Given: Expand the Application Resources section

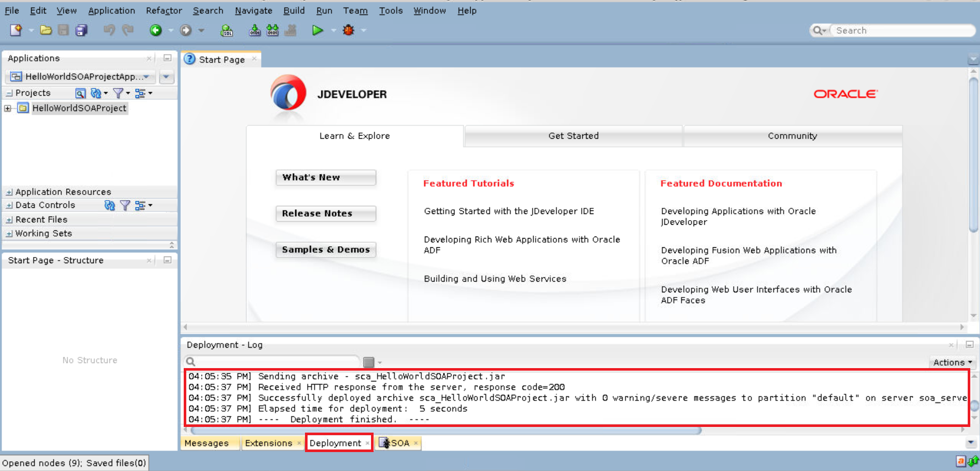Looking at the screenshot, I should pos(9,192).
